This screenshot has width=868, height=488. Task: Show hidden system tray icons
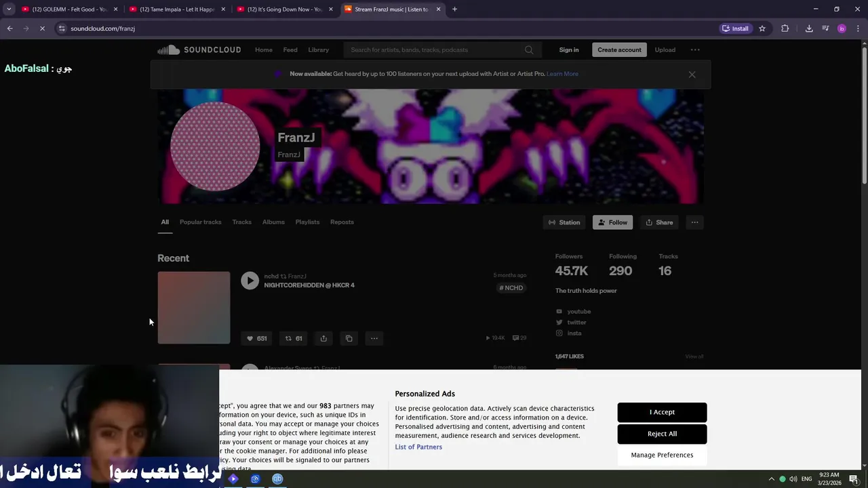point(771,479)
